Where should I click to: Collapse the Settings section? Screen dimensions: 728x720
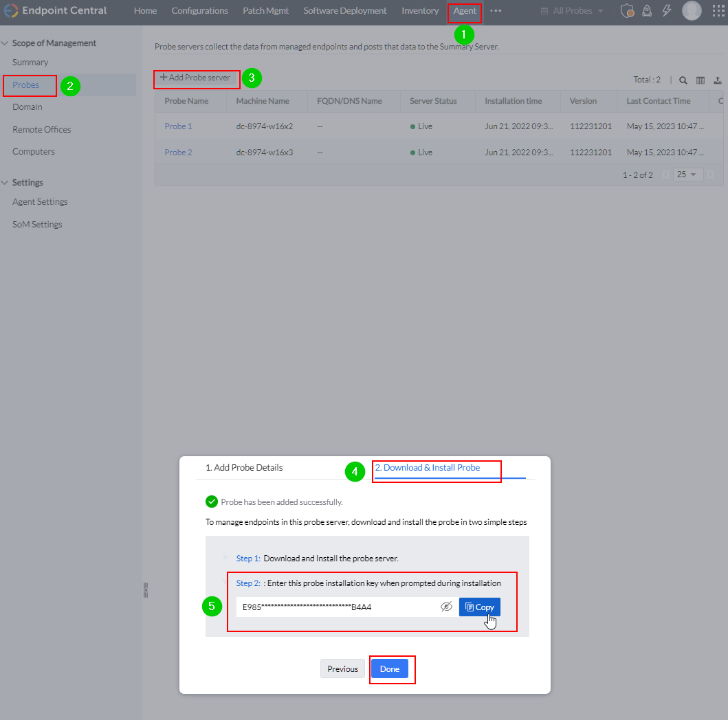5,183
